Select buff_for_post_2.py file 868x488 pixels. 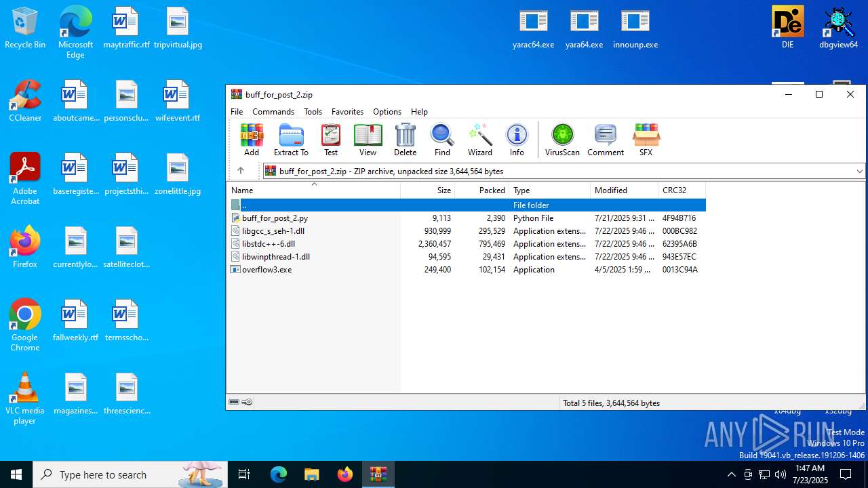click(x=467, y=218)
